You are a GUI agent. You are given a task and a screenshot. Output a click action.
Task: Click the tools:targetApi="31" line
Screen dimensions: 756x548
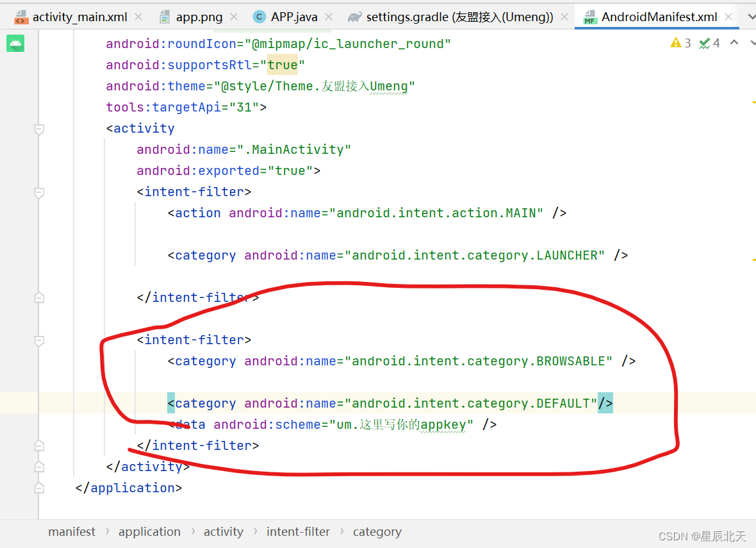click(x=186, y=107)
